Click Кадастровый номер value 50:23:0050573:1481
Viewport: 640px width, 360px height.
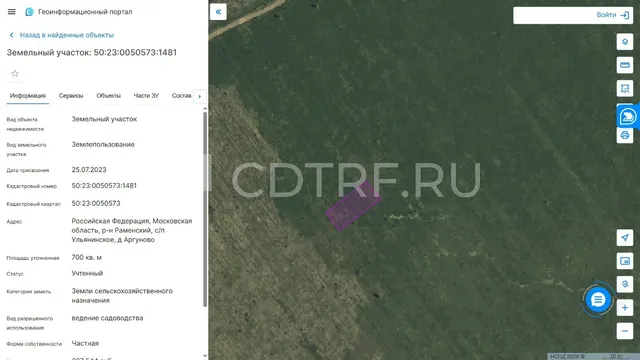pos(104,186)
